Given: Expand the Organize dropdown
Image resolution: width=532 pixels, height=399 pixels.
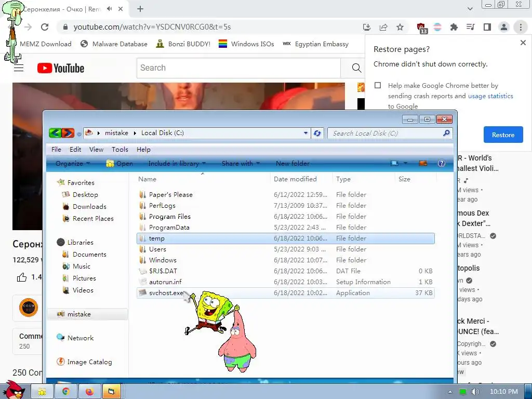Looking at the screenshot, I should 73,163.
